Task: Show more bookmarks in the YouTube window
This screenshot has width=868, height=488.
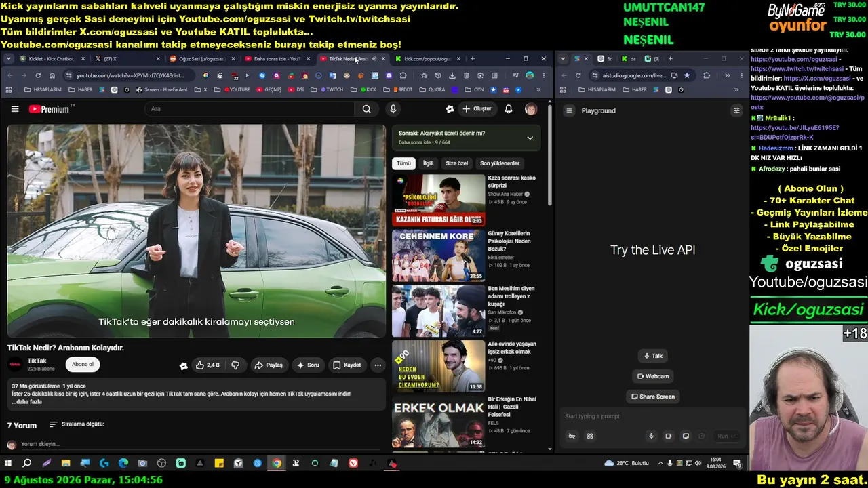Action: [538, 89]
